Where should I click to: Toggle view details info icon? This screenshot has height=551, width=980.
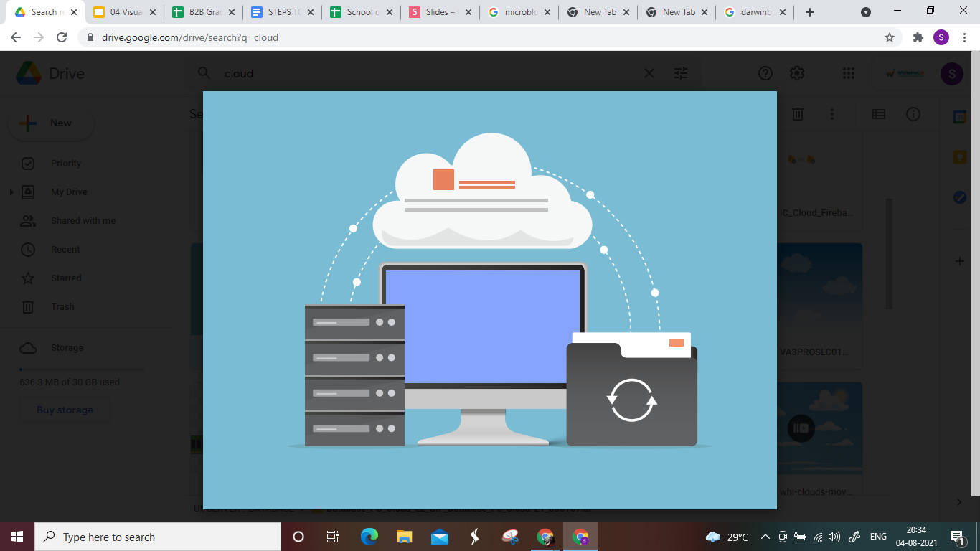[x=913, y=114]
